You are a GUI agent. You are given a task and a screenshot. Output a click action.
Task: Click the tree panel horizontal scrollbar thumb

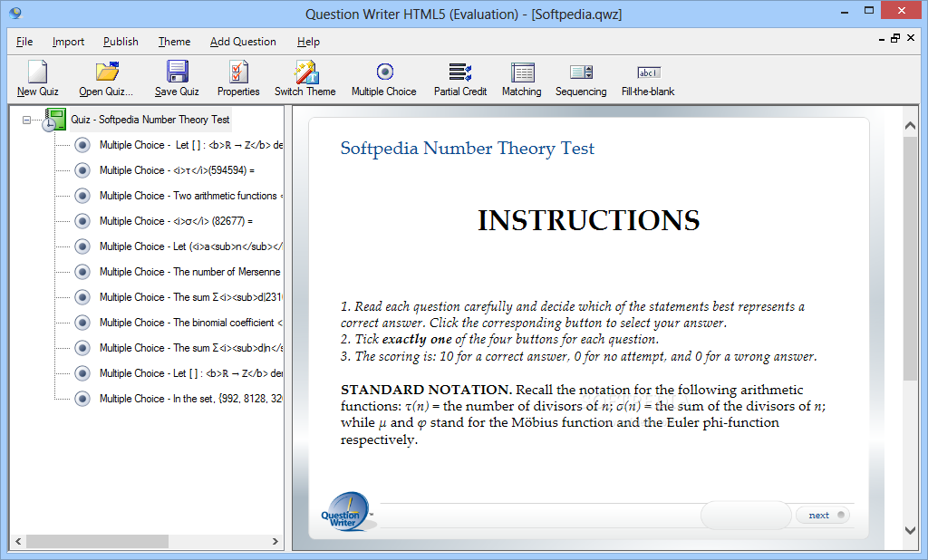point(97,542)
